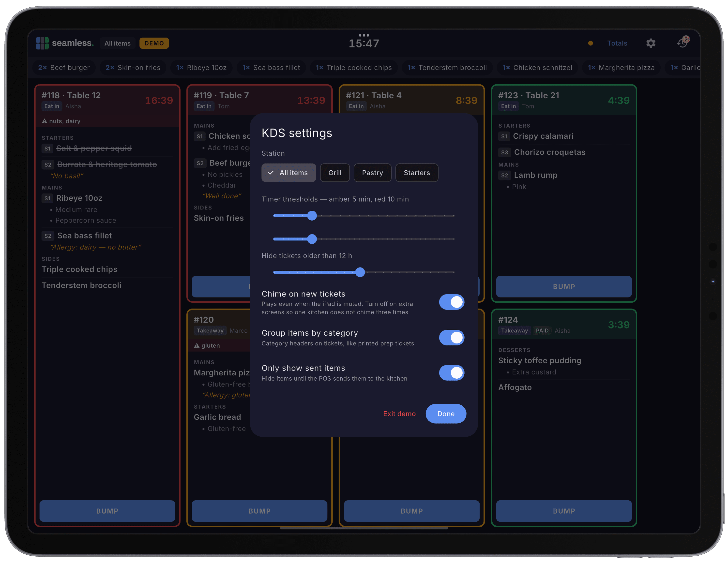Tap the 2× Skin-on fries summary chip

click(x=133, y=68)
